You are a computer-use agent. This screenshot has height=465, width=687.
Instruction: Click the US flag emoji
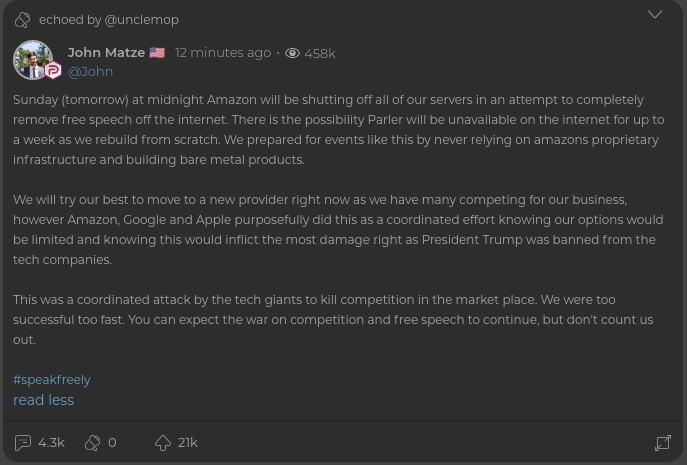point(157,53)
